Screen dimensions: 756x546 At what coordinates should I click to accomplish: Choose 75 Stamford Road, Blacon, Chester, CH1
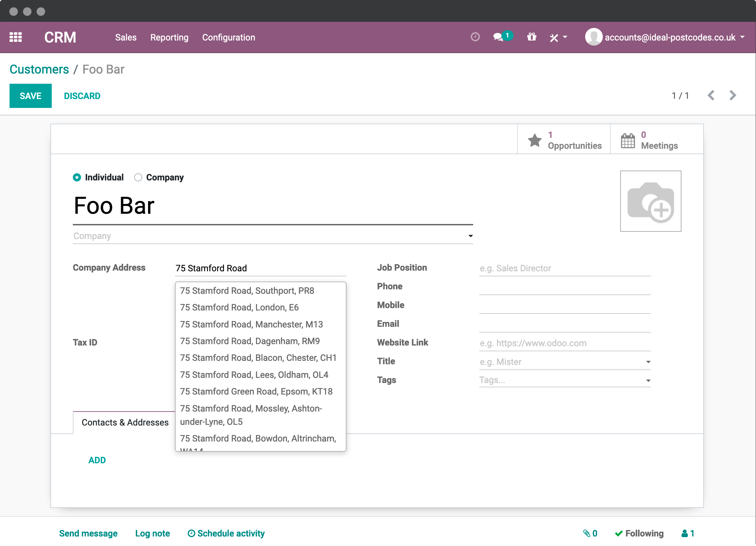tap(260, 358)
